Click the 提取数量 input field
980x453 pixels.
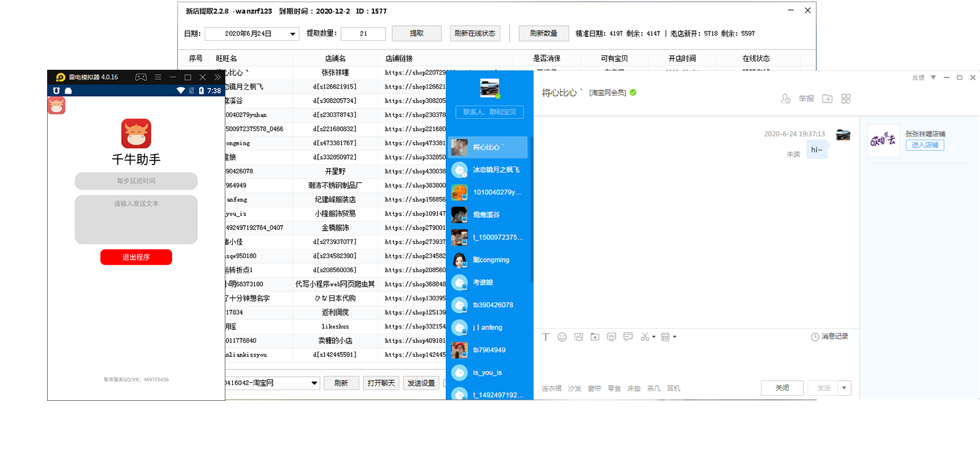pos(363,34)
